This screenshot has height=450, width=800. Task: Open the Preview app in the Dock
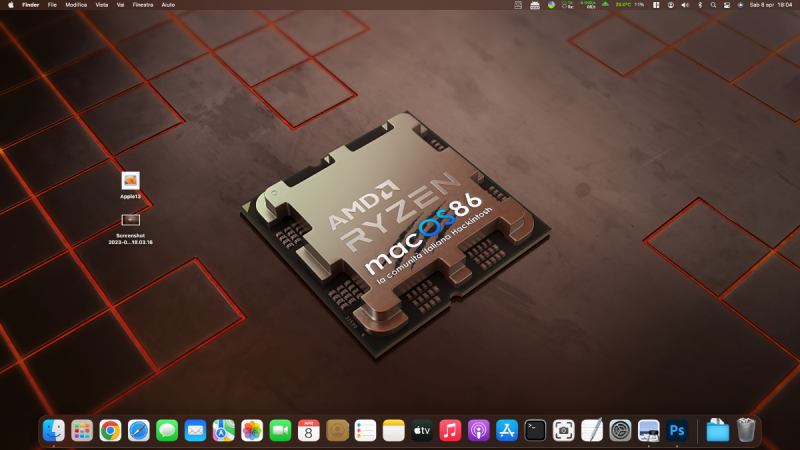pyautogui.click(x=648, y=431)
